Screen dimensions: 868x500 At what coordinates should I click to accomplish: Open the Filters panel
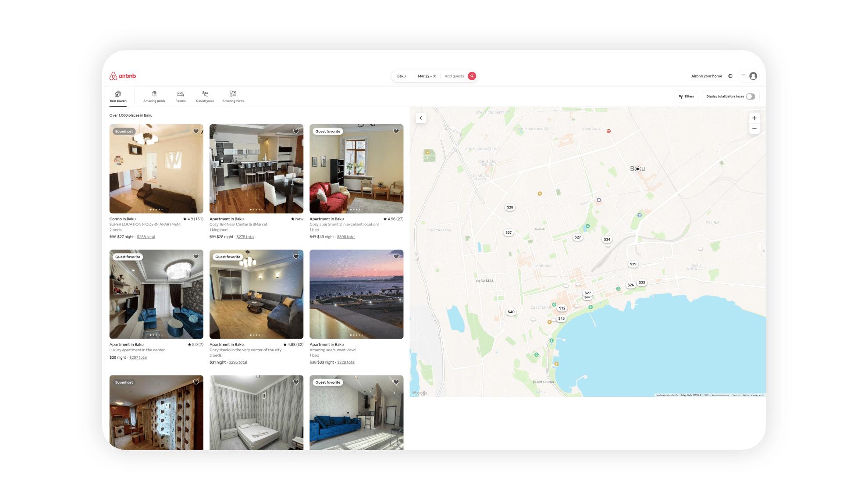point(687,96)
